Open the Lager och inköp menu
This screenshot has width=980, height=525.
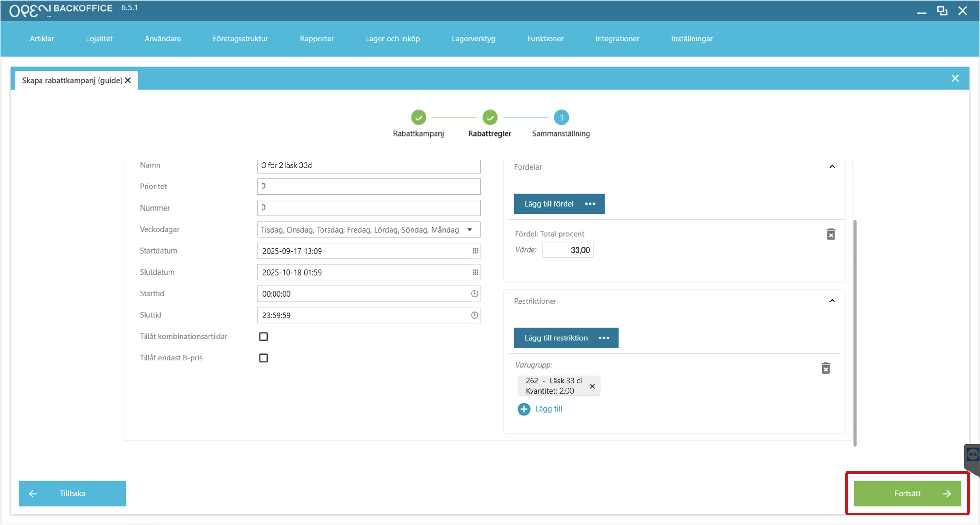[x=392, y=39]
